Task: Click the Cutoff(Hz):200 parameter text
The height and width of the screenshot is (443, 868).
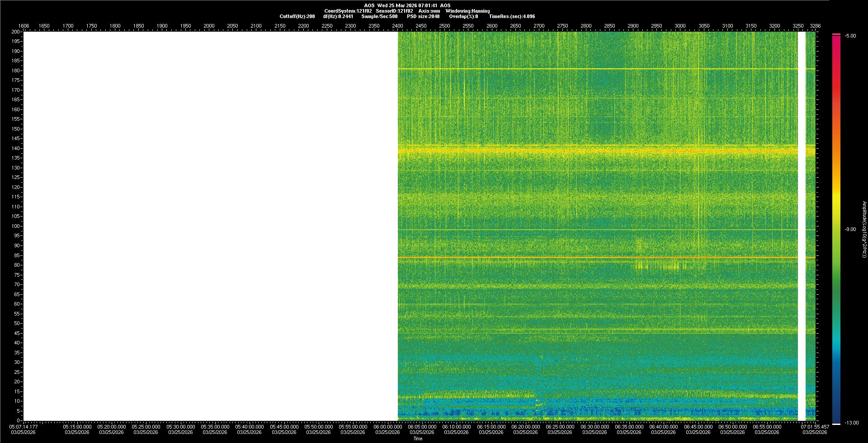Action: pyautogui.click(x=297, y=16)
